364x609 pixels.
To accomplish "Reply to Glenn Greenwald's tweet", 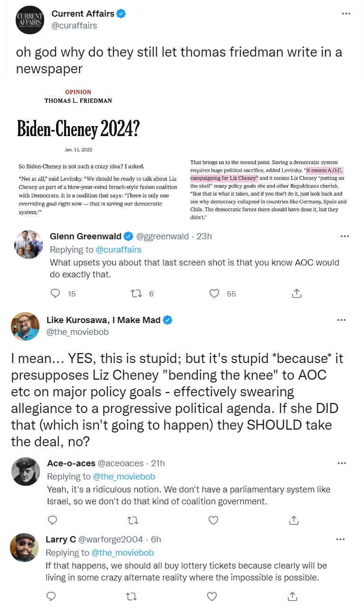I will point(56,294).
